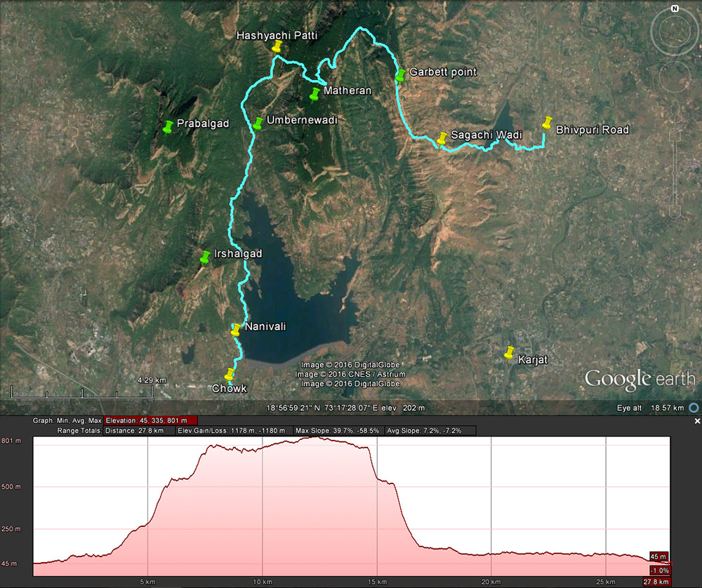Click the Nanivali yellow pushpin
The image size is (702, 588).
[237, 330]
